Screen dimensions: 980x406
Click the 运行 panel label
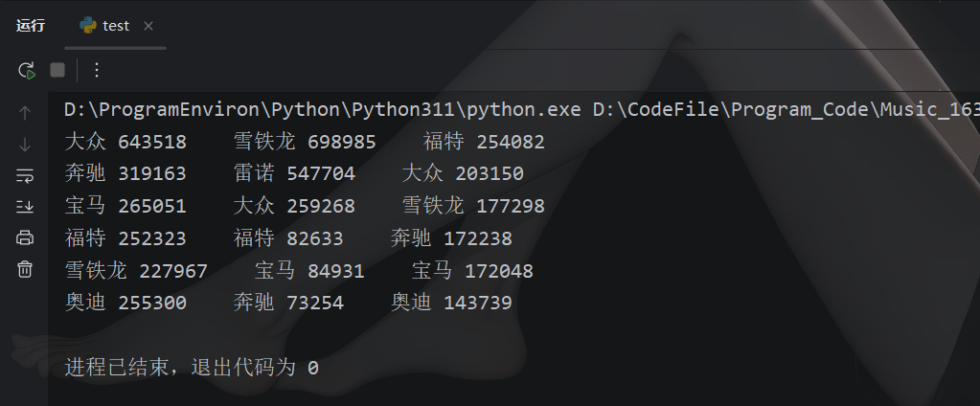click(x=31, y=26)
